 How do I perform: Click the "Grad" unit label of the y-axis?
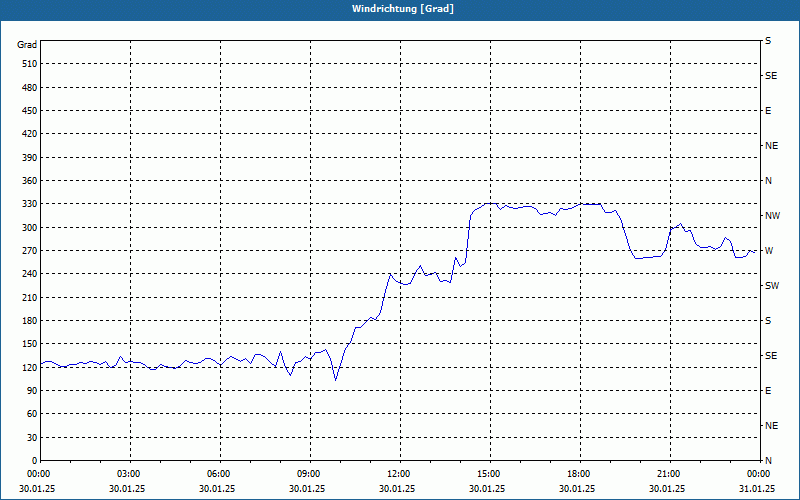tap(27, 45)
